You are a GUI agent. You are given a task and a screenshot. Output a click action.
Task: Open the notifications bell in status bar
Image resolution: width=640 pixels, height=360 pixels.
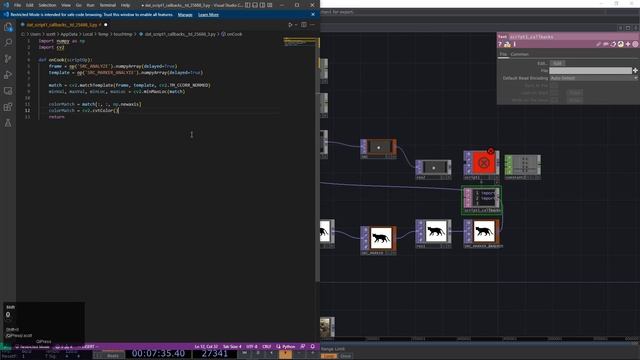[313, 347]
